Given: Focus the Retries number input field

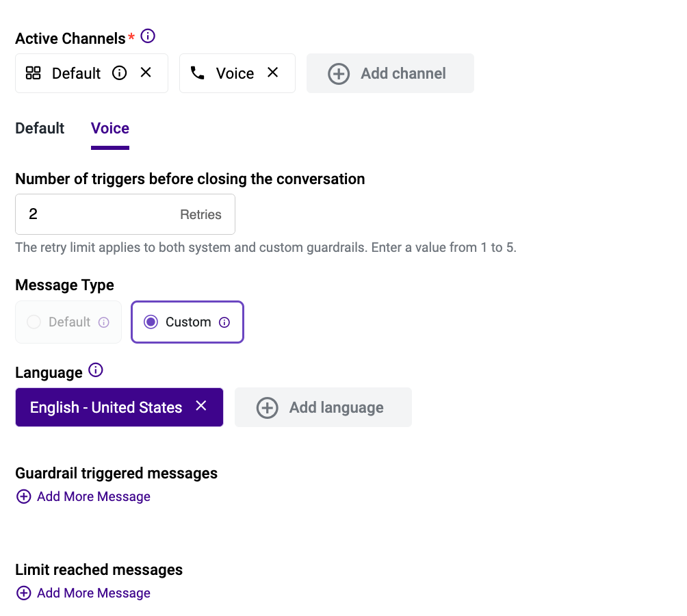Looking at the screenshot, I should click(125, 214).
